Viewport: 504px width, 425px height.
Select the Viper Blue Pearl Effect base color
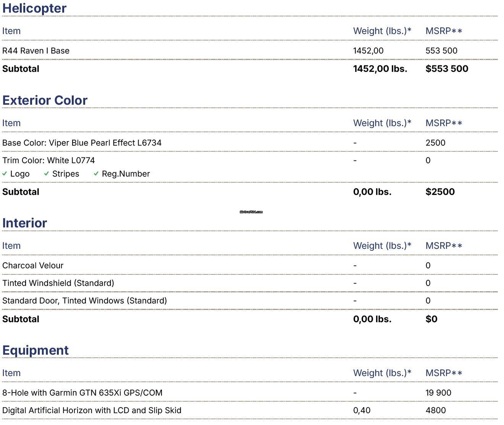[x=82, y=143]
